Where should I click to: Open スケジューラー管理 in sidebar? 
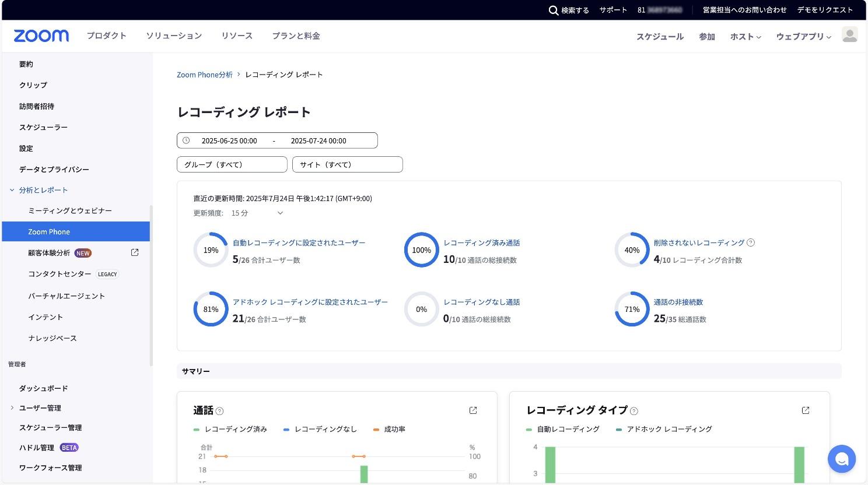click(x=50, y=427)
